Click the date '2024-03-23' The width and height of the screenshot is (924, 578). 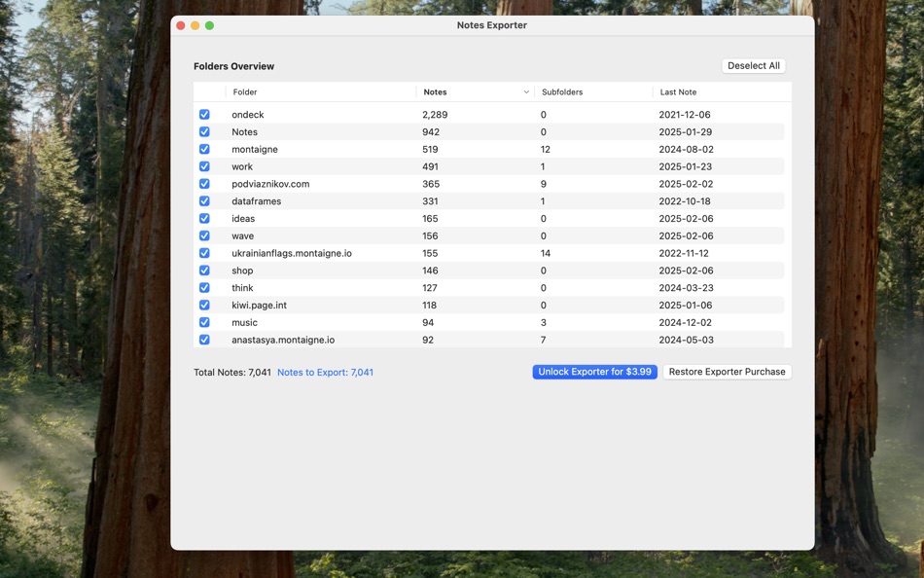686,288
